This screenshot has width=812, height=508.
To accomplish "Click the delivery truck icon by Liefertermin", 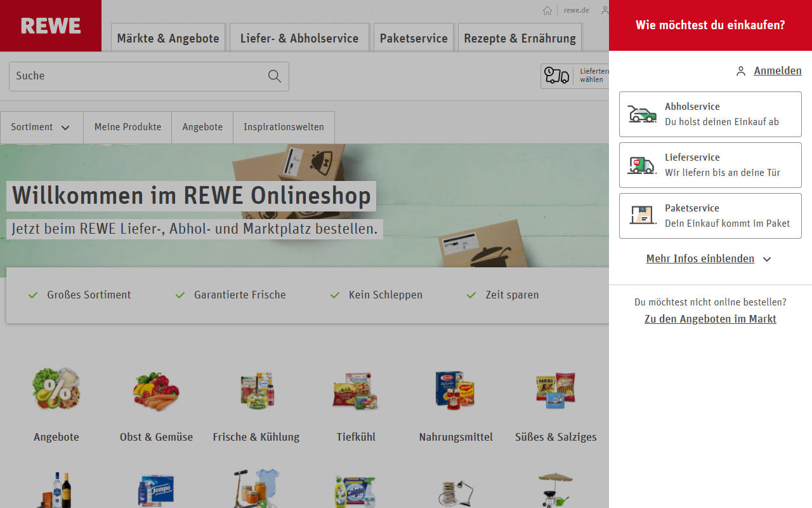I will pyautogui.click(x=557, y=76).
